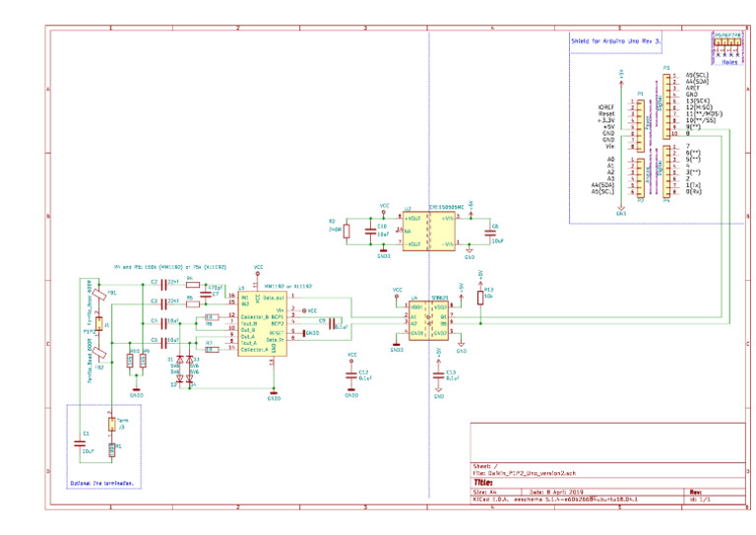
Task: Click the 'Reset' pin label
Action: 606,113
